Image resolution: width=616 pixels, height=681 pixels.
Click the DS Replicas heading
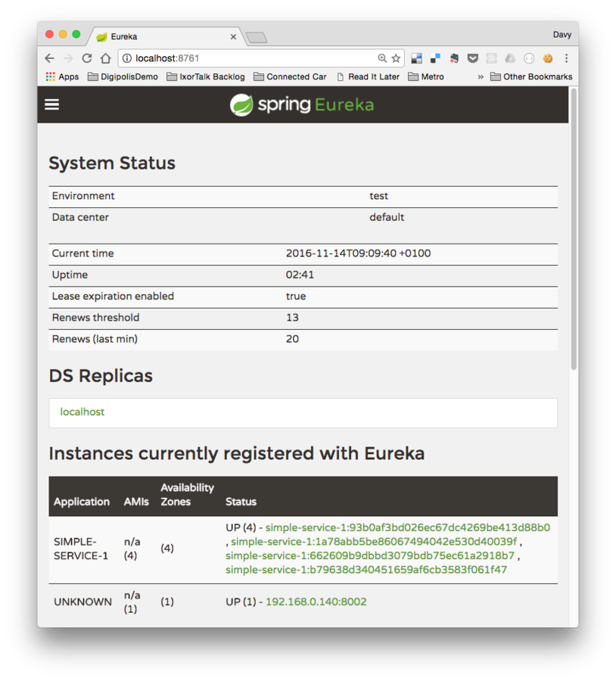click(x=101, y=375)
